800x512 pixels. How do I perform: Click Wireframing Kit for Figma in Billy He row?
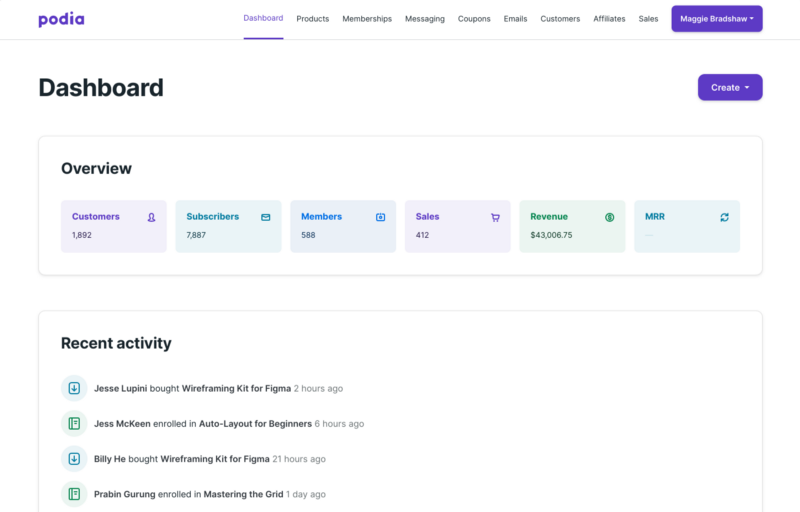tap(215, 458)
